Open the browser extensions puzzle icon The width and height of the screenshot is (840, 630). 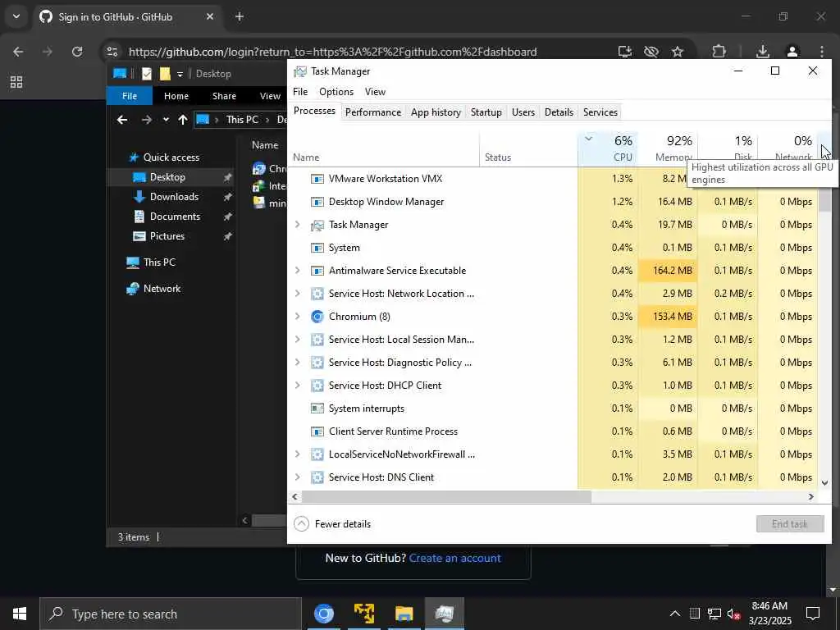(719, 52)
